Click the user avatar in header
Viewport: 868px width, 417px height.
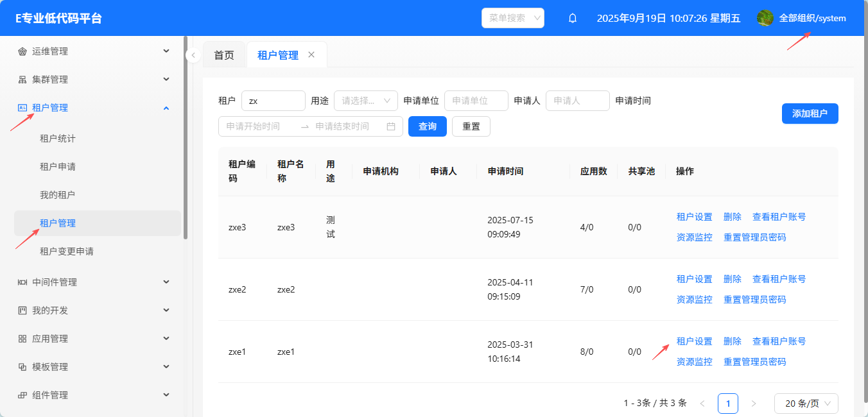point(765,18)
